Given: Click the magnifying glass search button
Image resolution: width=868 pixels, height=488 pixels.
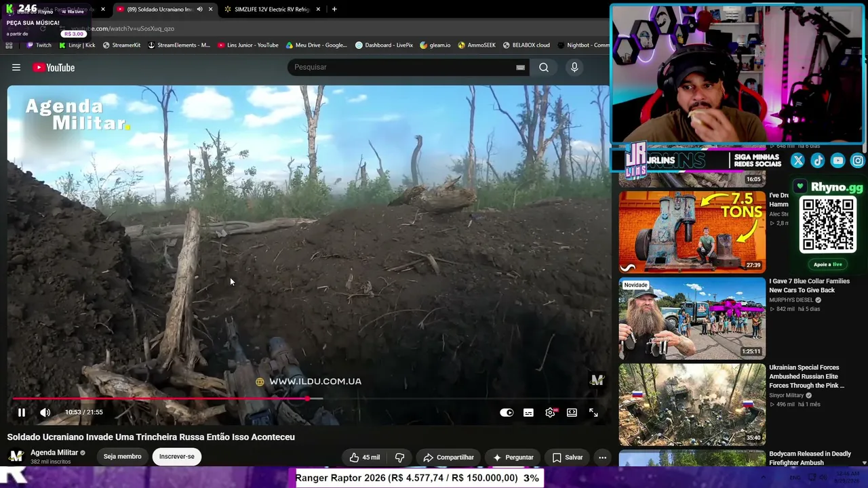Looking at the screenshot, I should click(544, 67).
